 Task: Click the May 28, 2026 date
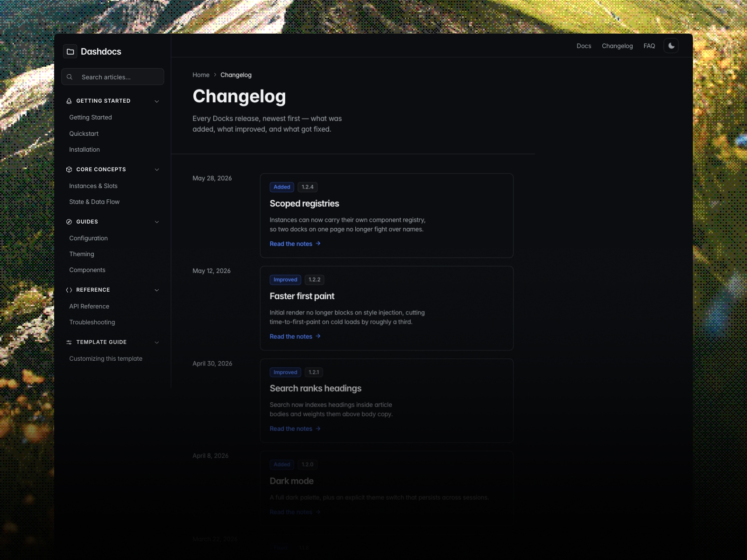point(212,178)
